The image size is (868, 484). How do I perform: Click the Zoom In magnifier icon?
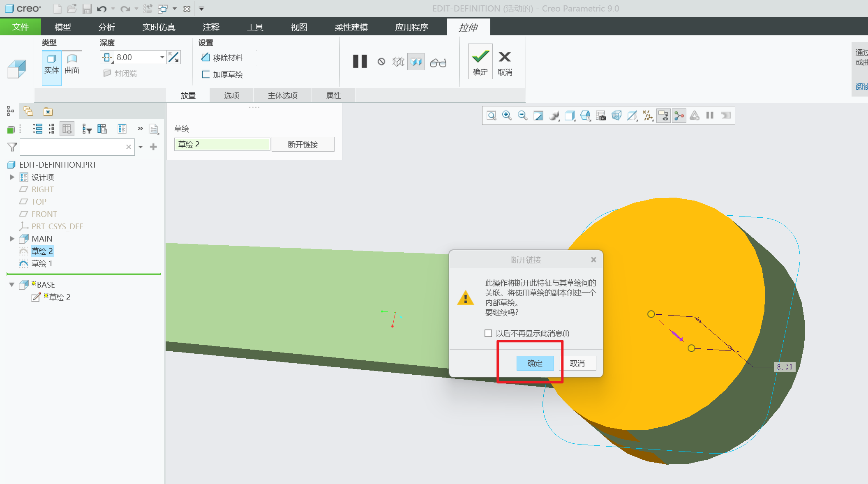point(507,115)
